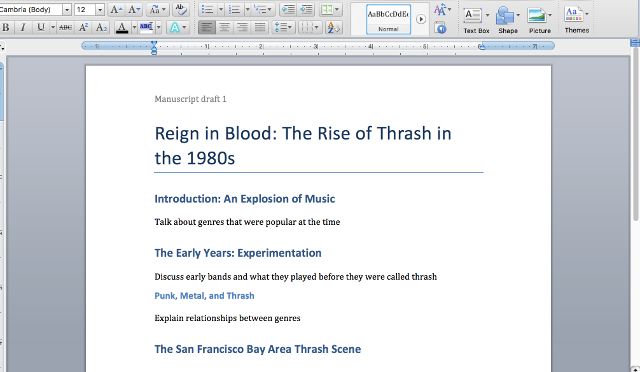Toggle Strikethrough formatting
Screen dimensions: 640x372
coord(65,27)
